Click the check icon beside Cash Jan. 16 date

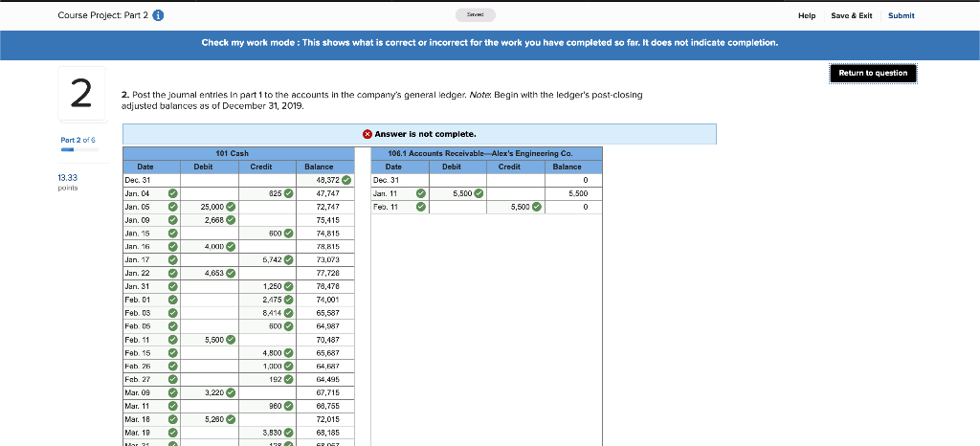pyautogui.click(x=172, y=247)
